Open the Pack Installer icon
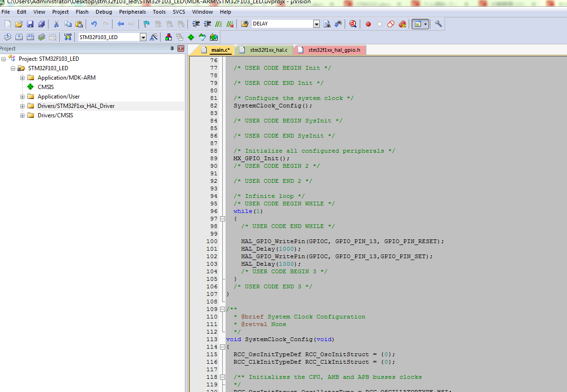Screen dimensions: 567x392 coord(213,37)
